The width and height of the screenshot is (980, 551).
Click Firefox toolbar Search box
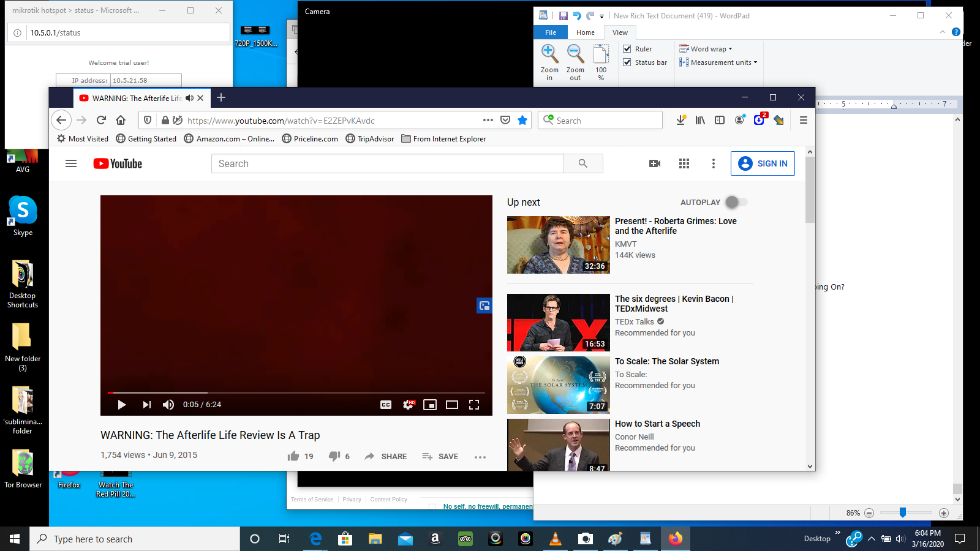click(x=600, y=120)
